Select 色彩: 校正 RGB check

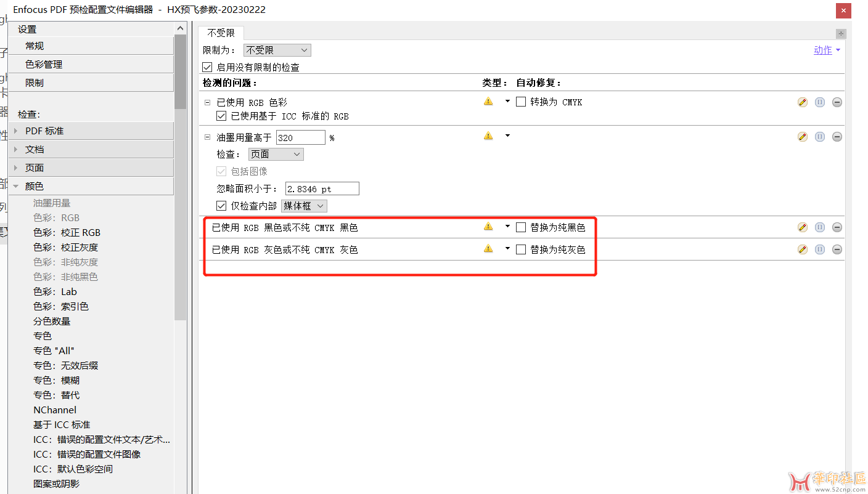67,233
